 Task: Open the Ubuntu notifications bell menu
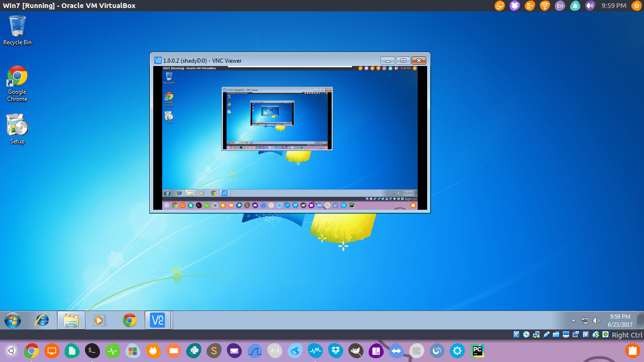tap(575, 6)
